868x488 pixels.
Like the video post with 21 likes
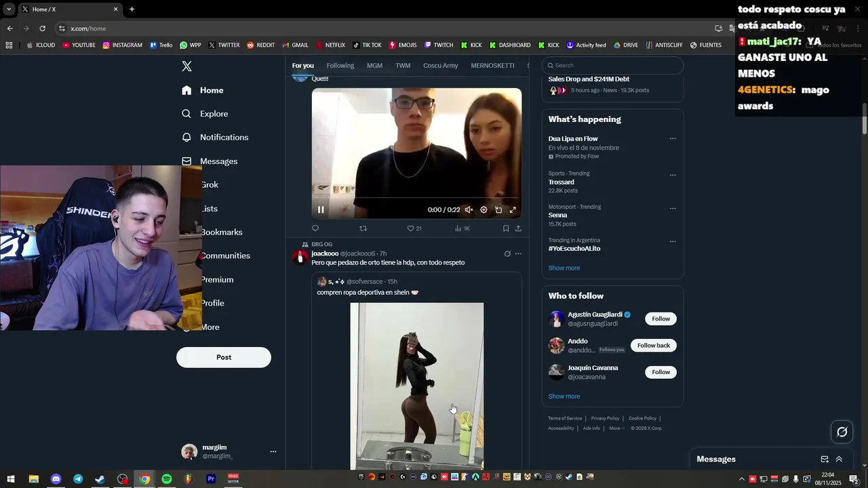pos(414,228)
